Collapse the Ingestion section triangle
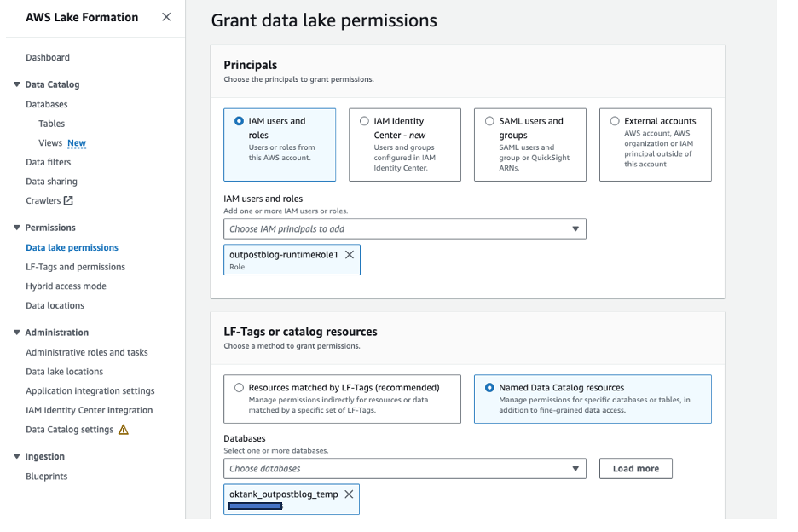Screen dimensions: 798x532 (x=16, y=457)
